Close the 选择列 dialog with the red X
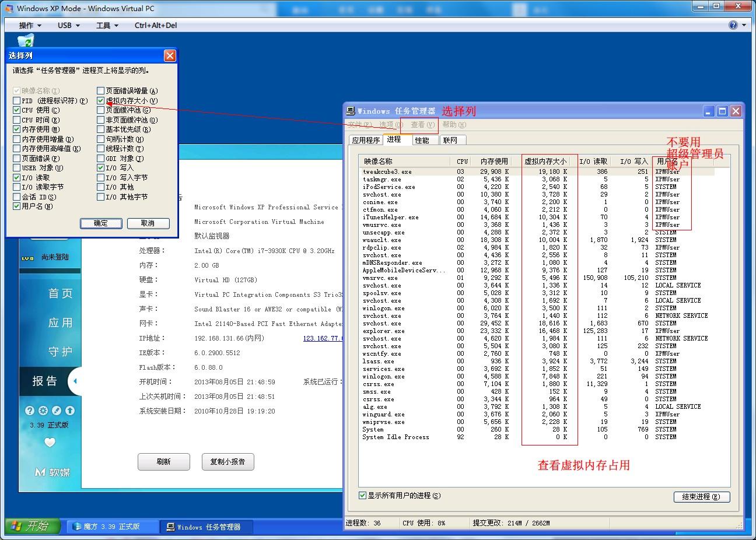The height and width of the screenshot is (540, 756). click(x=170, y=55)
